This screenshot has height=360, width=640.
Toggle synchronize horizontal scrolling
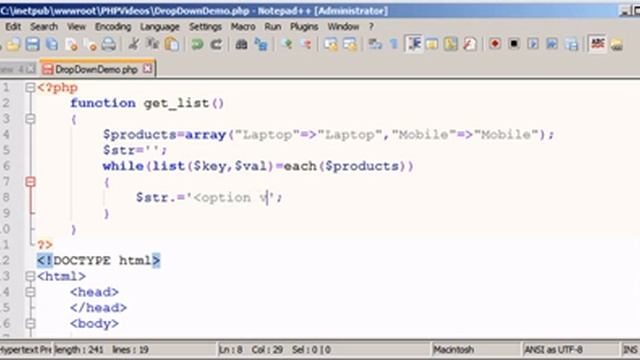tap(350, 44)
